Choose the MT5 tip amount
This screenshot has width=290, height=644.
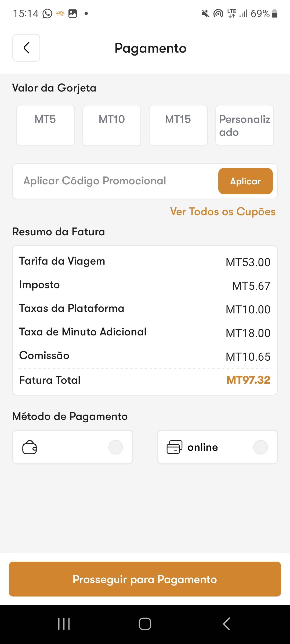coord(45,125)
